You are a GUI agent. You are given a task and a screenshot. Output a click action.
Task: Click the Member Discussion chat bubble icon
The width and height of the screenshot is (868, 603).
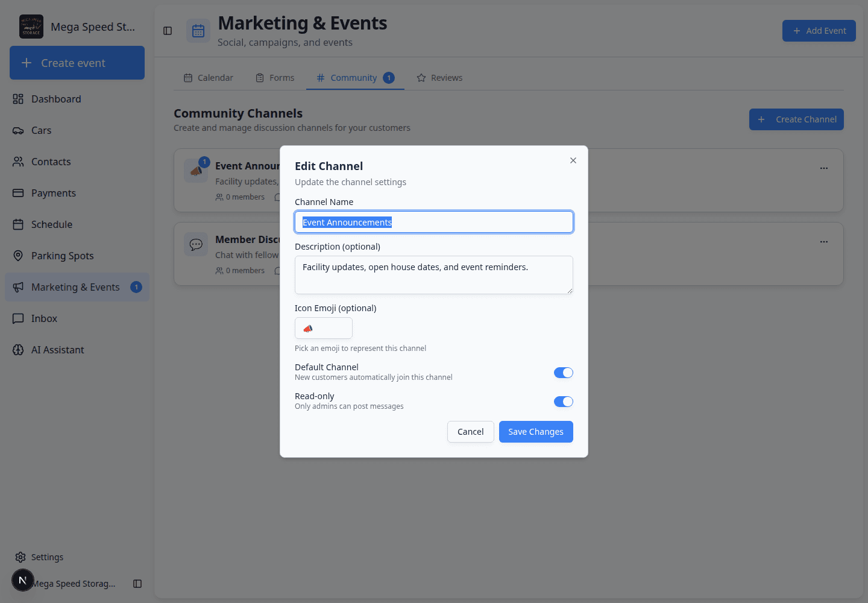[x=196, y=244]
